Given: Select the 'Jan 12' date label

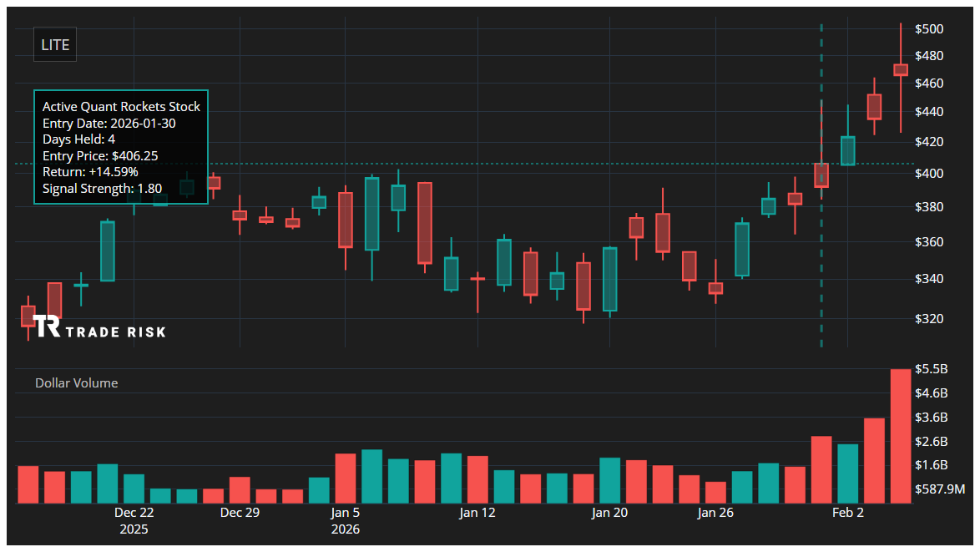Looking at the screenshot, I should [477, 513].
